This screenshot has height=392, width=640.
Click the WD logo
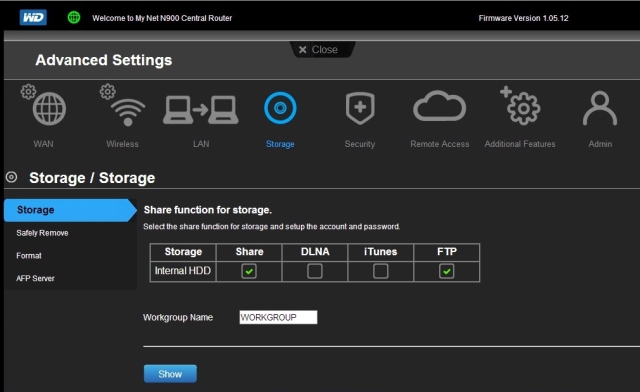click(x=33, y=18)
